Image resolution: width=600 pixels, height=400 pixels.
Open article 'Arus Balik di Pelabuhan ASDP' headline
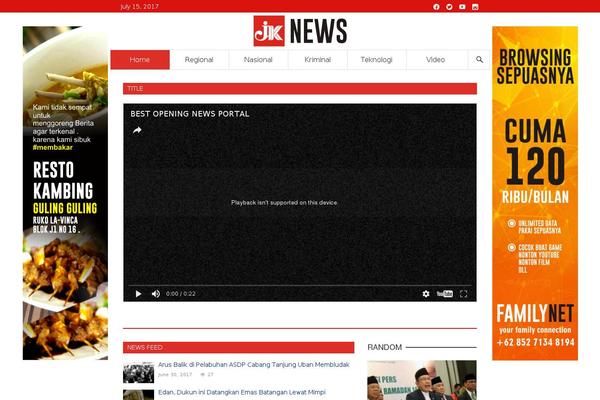254,365
